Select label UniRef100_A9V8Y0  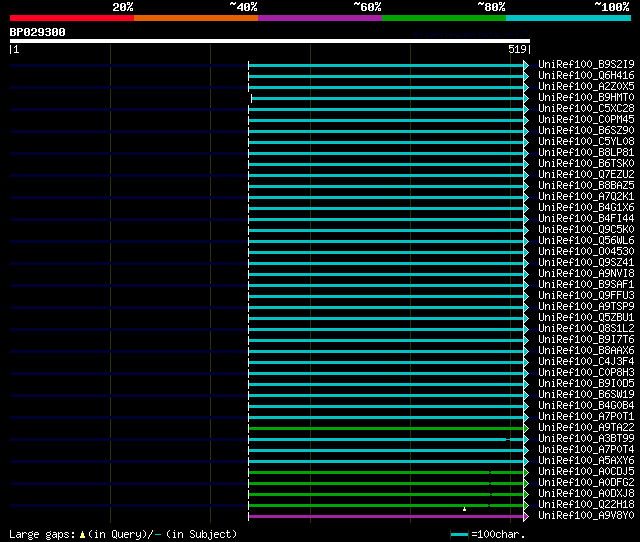click(x=586, y=516)
